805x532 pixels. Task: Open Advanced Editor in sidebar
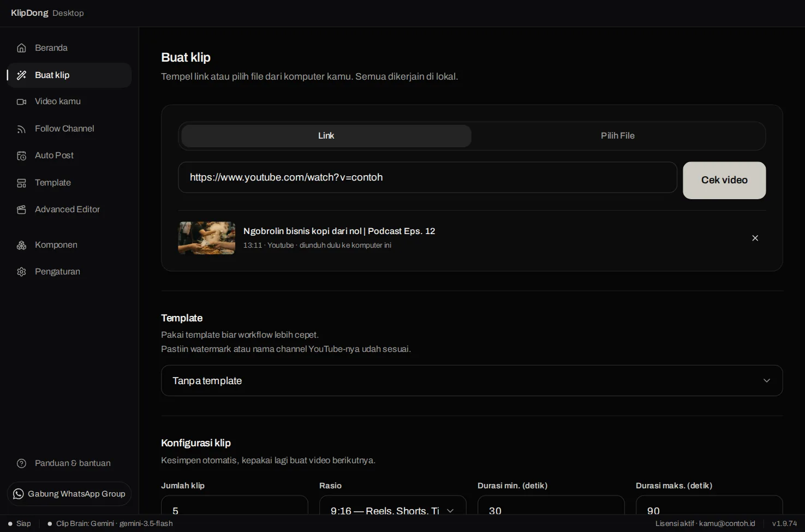coord(69,210)
